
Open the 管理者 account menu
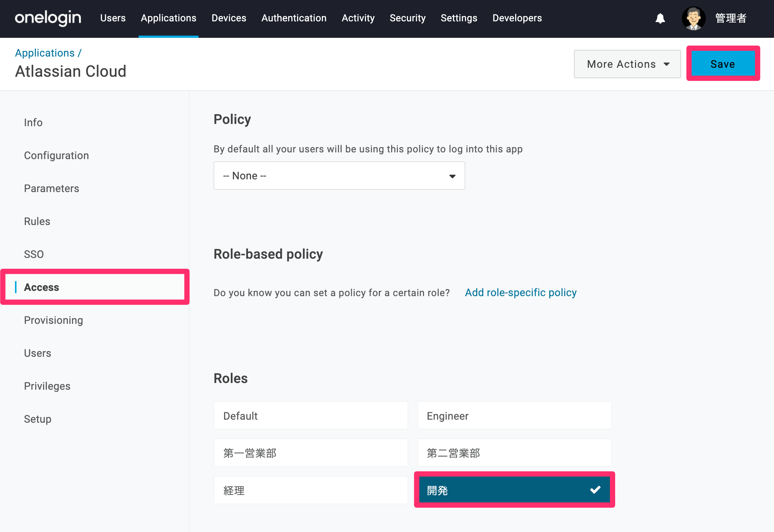pyautogui.click(x=731, y=18)
